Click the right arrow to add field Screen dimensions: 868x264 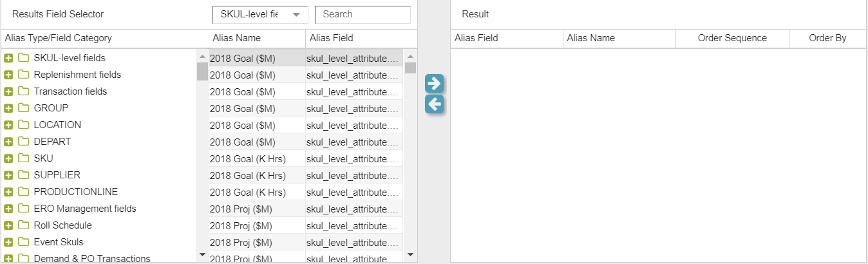click(434, 84)
